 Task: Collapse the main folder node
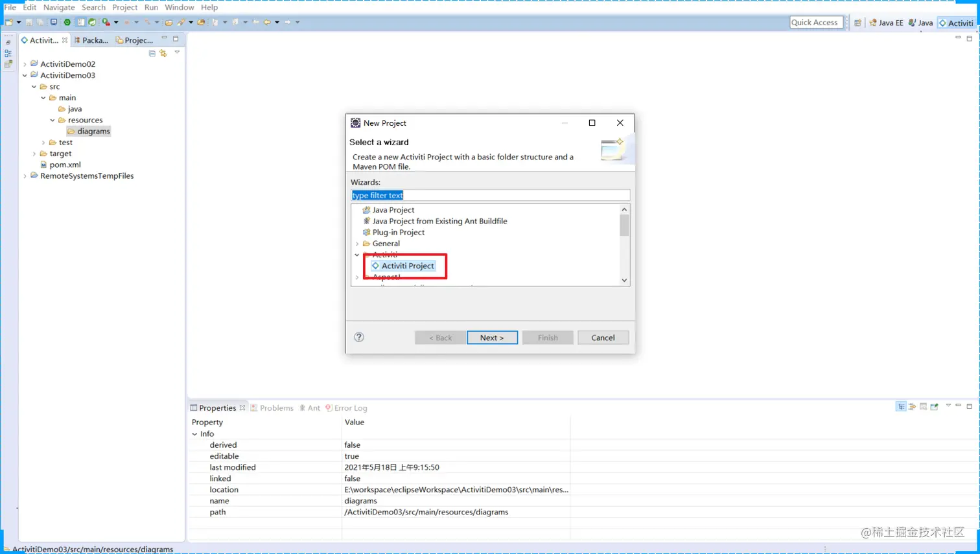[43, 98]
